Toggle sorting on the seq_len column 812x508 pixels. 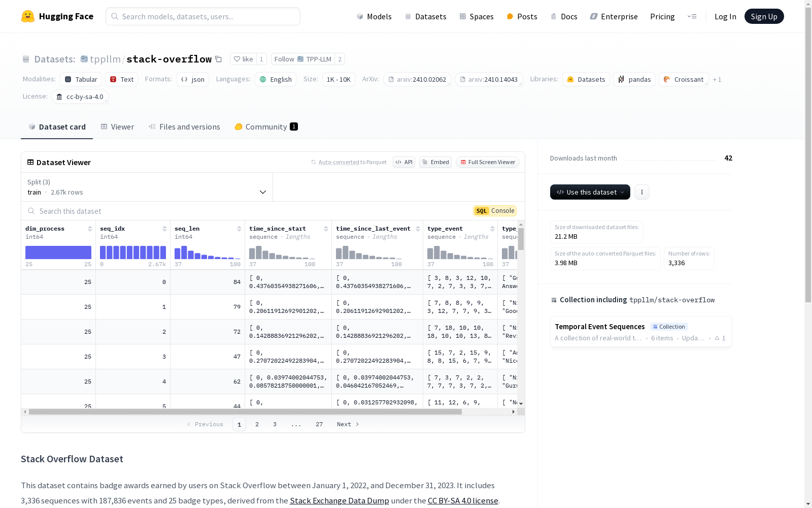(x=239, y=228)
